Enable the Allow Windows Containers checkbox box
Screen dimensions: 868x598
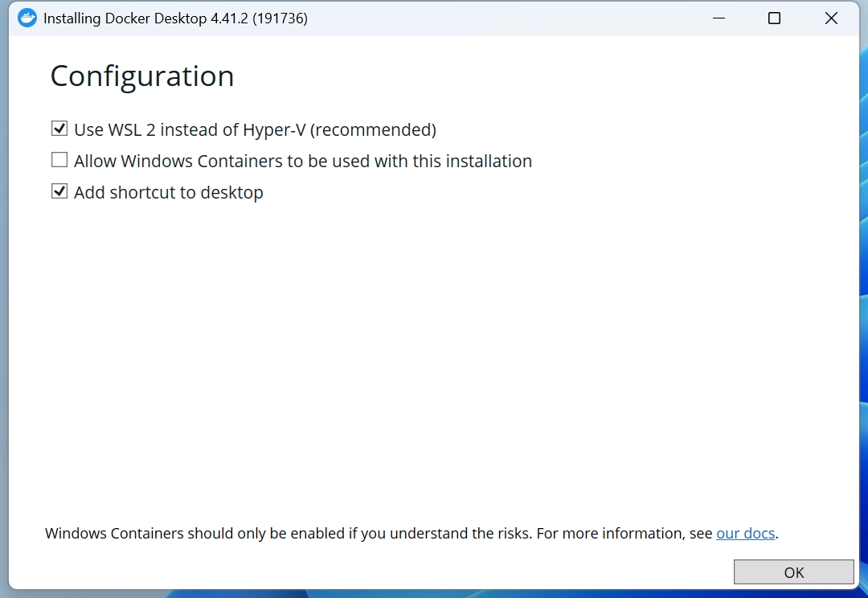click(59, 160)
